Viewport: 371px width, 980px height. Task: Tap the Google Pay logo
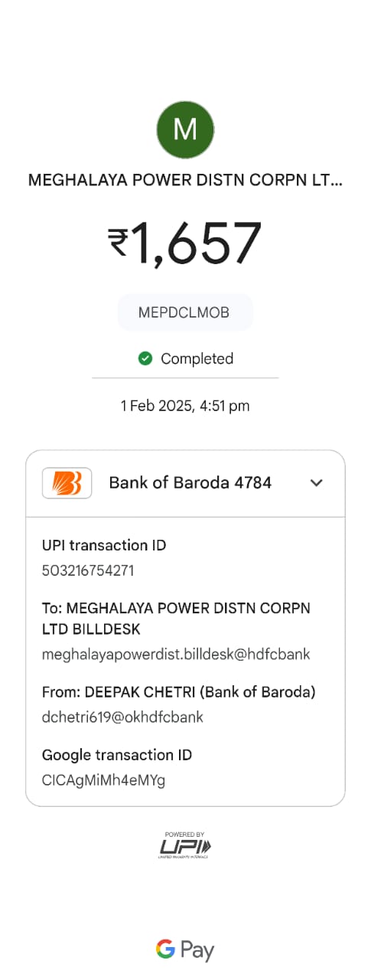185,949
